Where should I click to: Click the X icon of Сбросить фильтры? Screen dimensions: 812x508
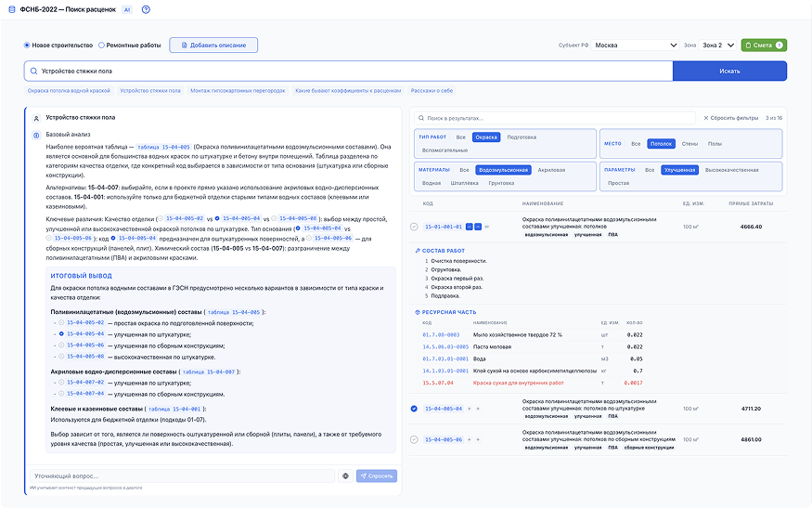(706, 118)
